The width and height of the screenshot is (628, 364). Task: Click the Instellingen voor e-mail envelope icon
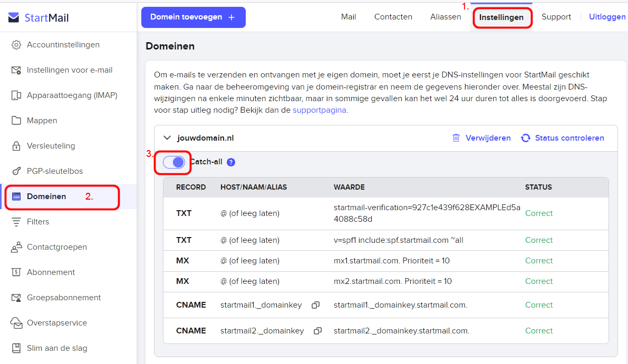[x=16, y=71]
